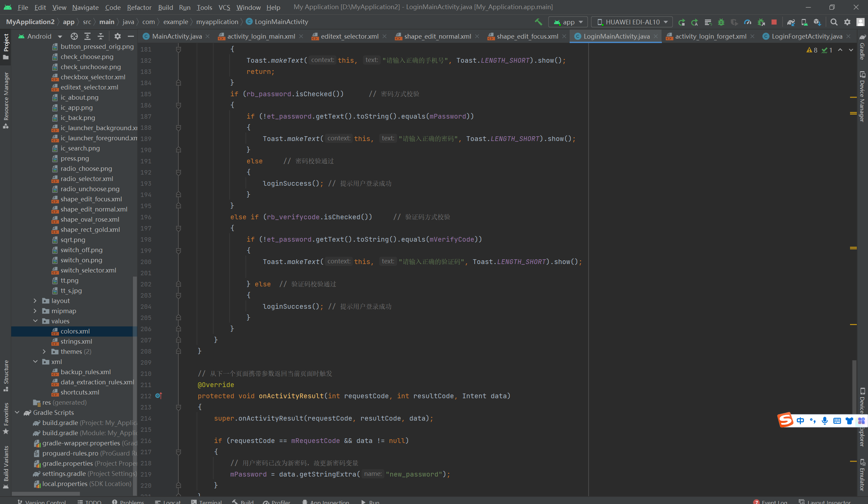Click the Profile app gauge icon
The height and width of the screenshot is (504, 868).
pos(747,22)
